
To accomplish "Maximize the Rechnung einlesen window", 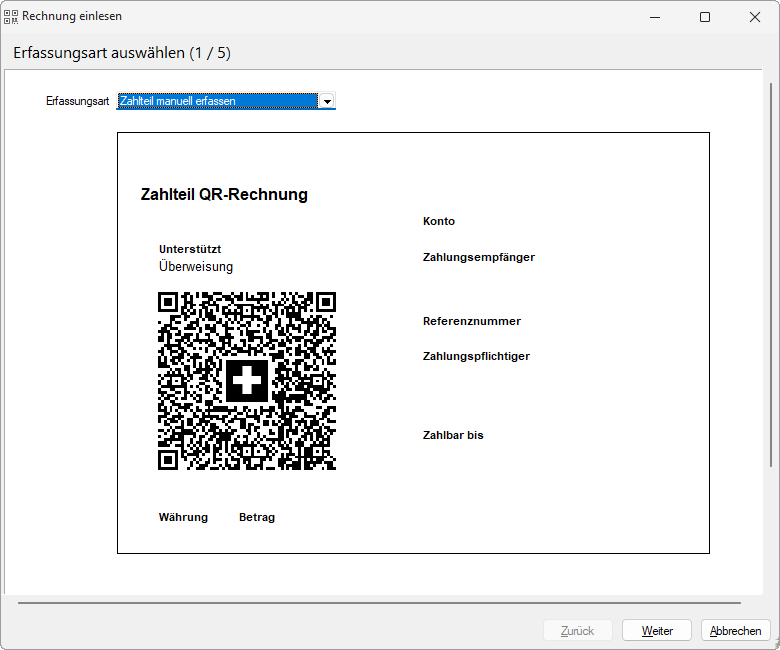I will pos(704,17).
